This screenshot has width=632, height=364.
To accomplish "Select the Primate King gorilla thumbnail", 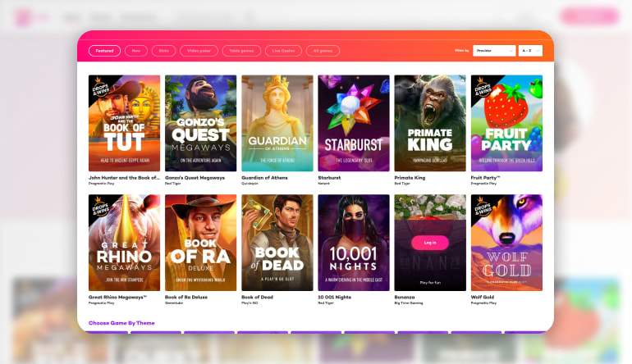I will pos(430,123).
